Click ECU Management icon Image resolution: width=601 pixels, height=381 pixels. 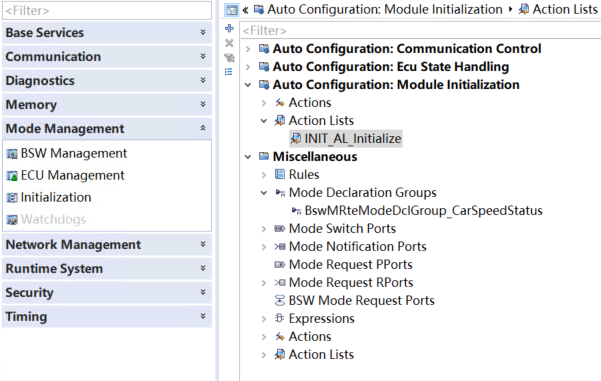point(12,176)
